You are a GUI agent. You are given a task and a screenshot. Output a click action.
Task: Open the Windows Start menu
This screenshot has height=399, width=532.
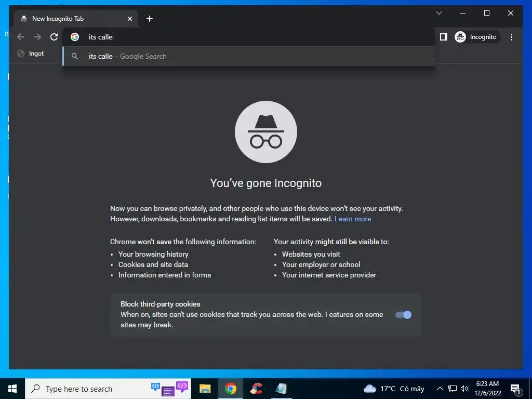12,389
